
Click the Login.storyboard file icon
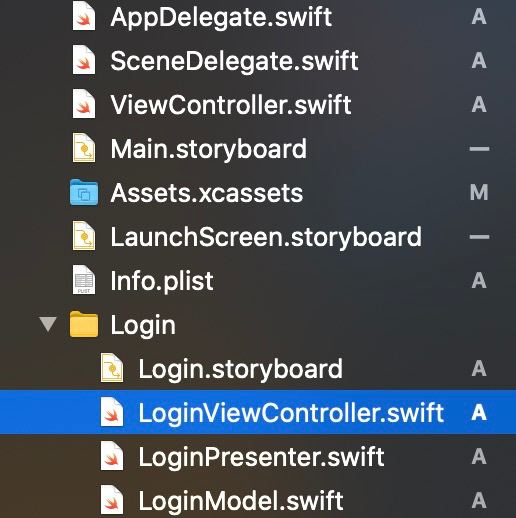tap(112, 369)
